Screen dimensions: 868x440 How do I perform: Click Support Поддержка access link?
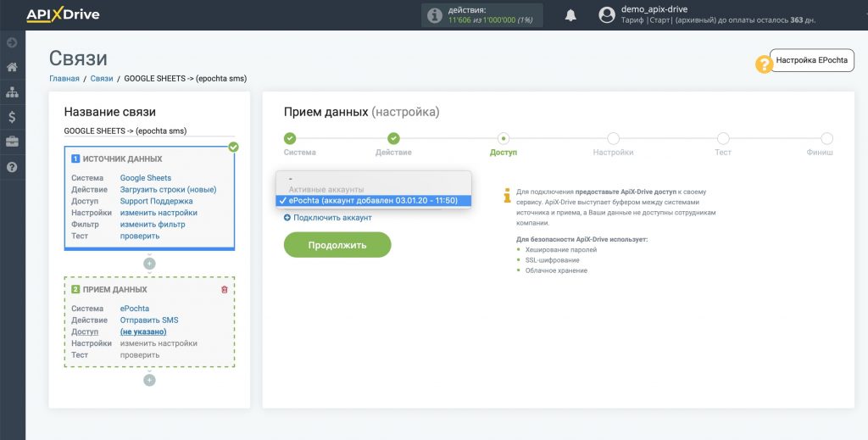pyautogui.click(x=156, y=201)
